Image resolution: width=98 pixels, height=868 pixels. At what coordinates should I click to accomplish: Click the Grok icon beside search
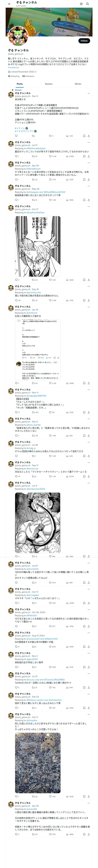pyautogui.click(x=81, y=4)
